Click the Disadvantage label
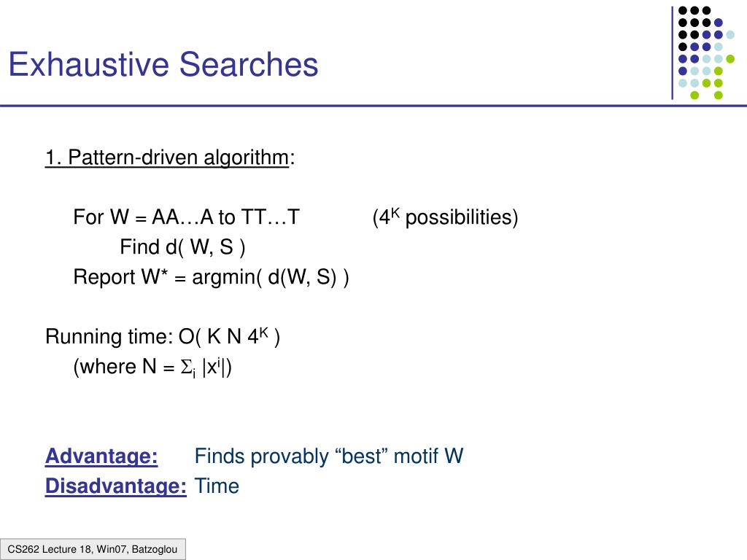 116,486
